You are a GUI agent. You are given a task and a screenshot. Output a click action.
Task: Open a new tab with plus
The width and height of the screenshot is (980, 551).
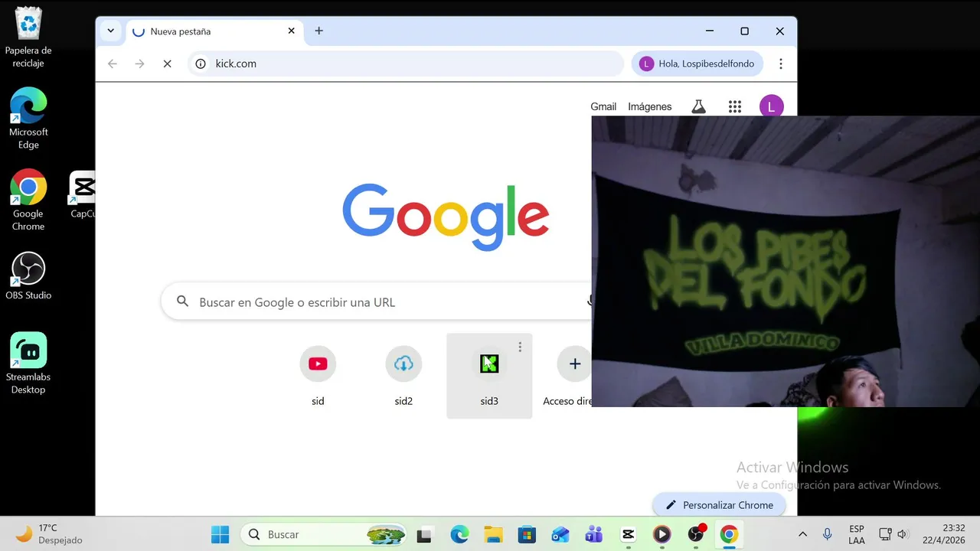319,31
